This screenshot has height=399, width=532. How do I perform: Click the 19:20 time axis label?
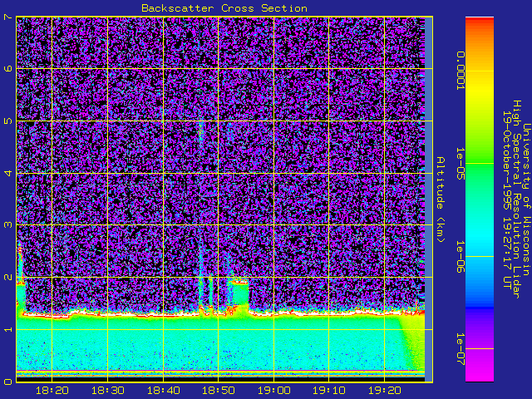pos(384,391)
